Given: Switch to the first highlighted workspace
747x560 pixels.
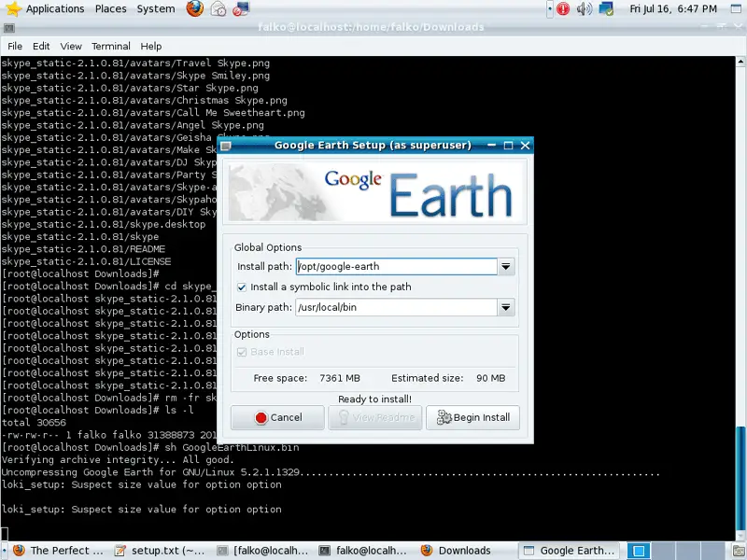Looking at the screenshot, I should pyautogui.click(x=639, y=551).
